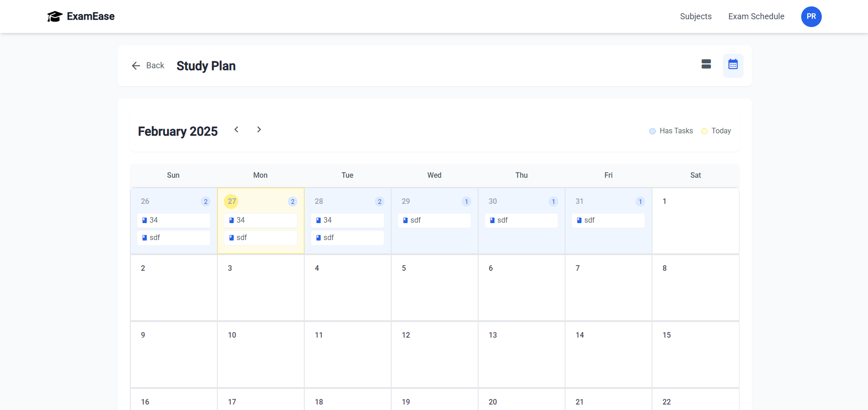Go to previous month chevron
Screen dimensions: 868x410
point(236,130)
